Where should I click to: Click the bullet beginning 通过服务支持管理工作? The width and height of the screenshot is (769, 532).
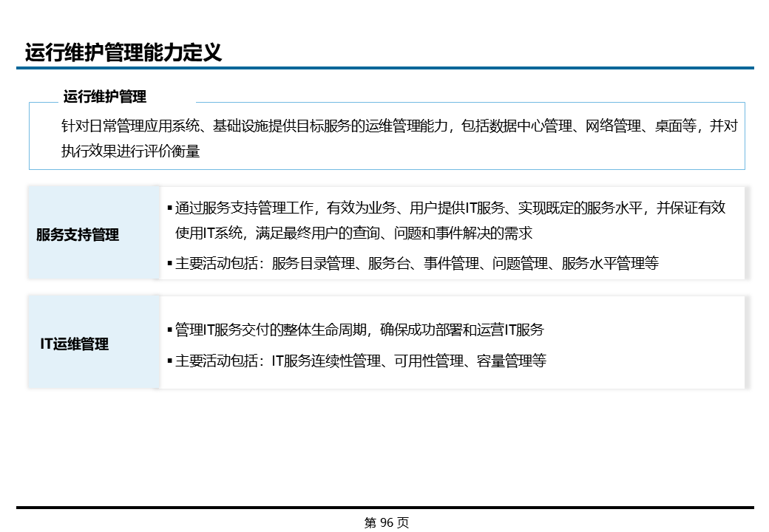pyautogui.click(x=446, y=208)
